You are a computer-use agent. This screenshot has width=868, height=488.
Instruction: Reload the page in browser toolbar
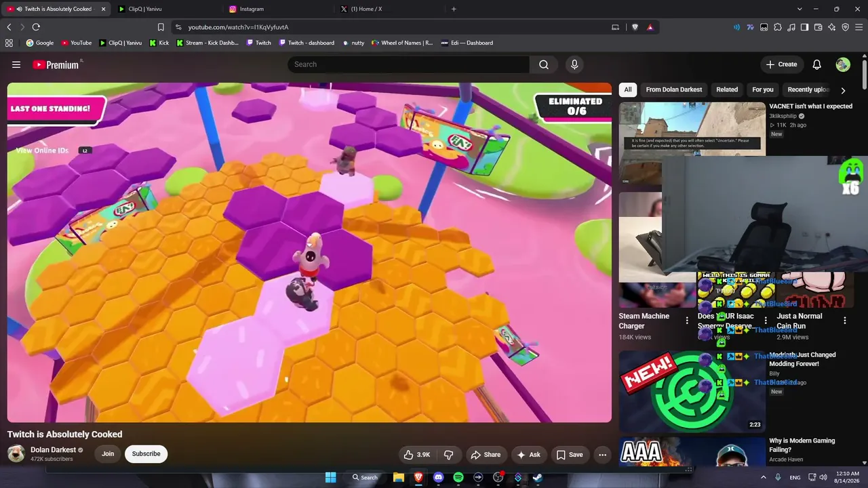pos(36,27)
